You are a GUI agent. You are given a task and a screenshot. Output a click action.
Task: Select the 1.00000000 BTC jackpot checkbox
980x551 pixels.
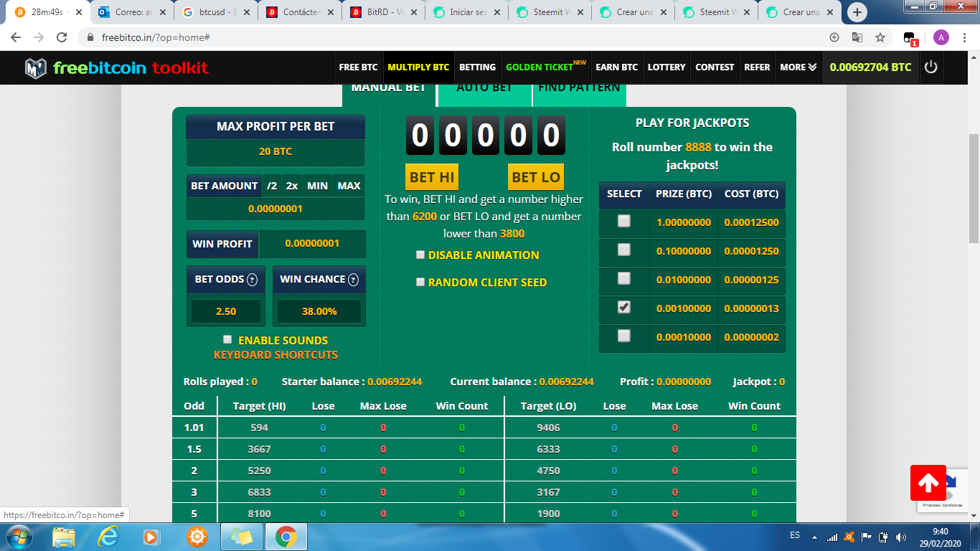[x=624, y=221]
